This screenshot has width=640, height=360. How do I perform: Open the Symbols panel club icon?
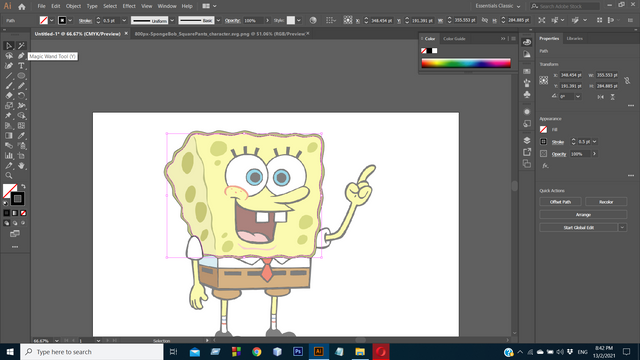click(527, 94)
